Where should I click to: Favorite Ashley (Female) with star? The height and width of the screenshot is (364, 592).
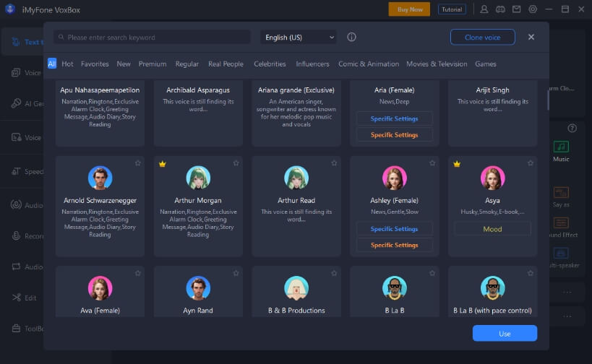(x=432, y=163)
